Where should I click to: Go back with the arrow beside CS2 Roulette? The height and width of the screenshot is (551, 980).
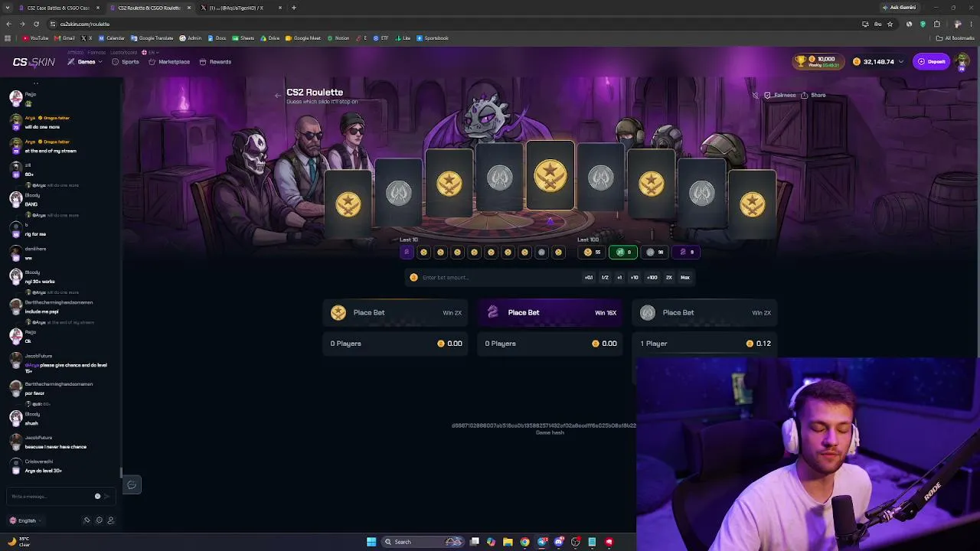(x=278, y=96)
